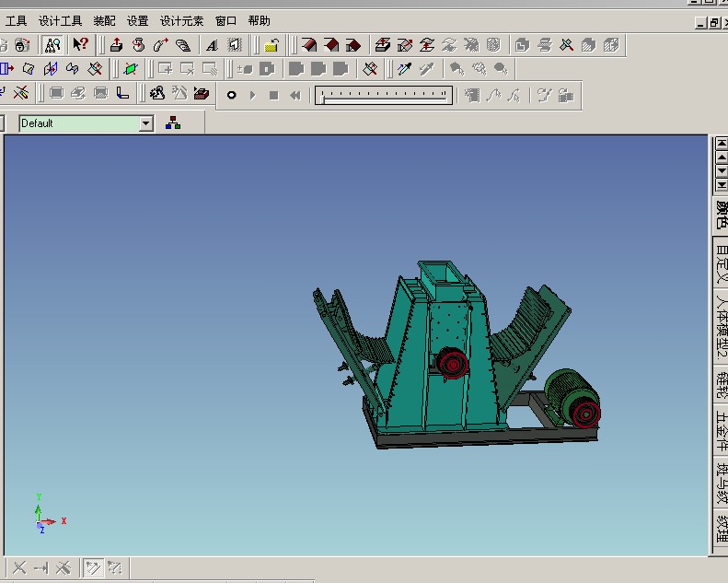This screenshot has height=583, width=728.
Task: Toggle the design tree browser icon
Action: pyautogui.click(x=52, y=45)
